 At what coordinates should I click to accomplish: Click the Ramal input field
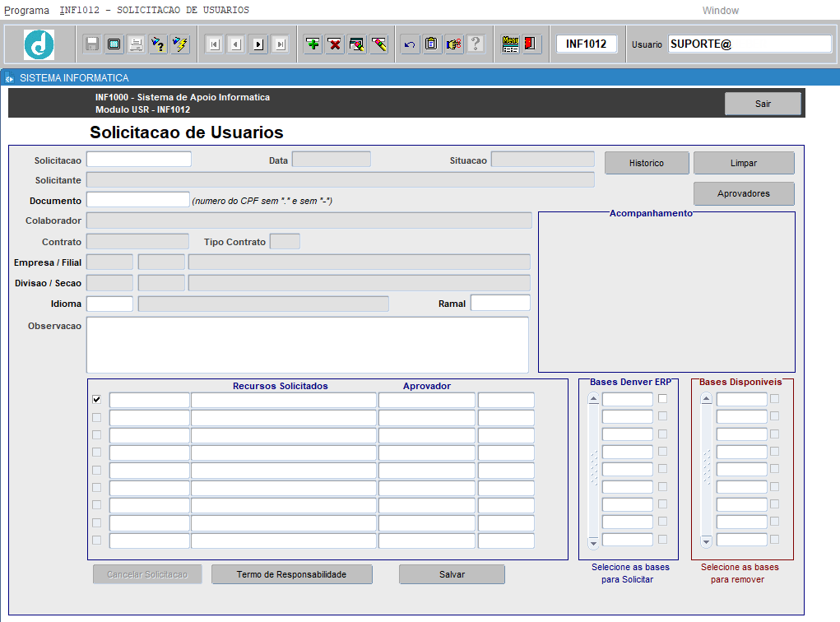(500, 303)
